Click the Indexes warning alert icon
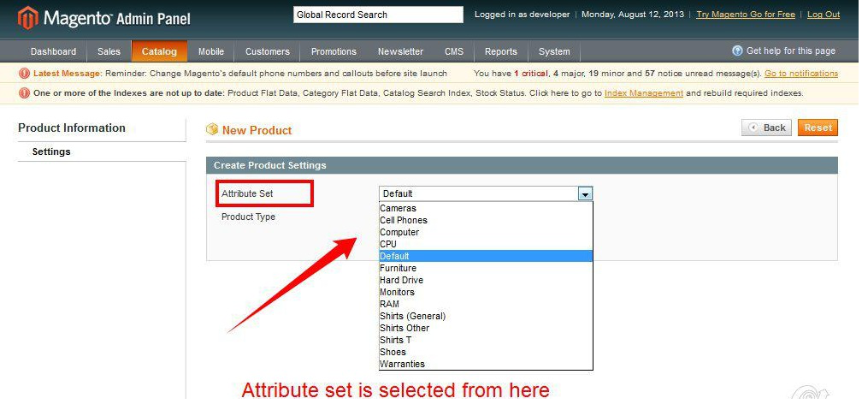 click(24, 93)
